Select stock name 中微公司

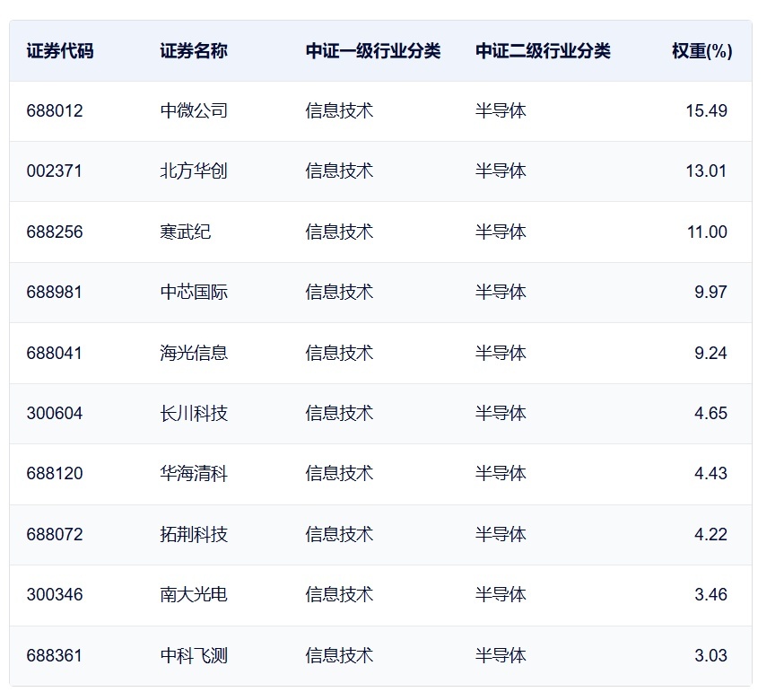pyautogui.click(x=194, y=110)
